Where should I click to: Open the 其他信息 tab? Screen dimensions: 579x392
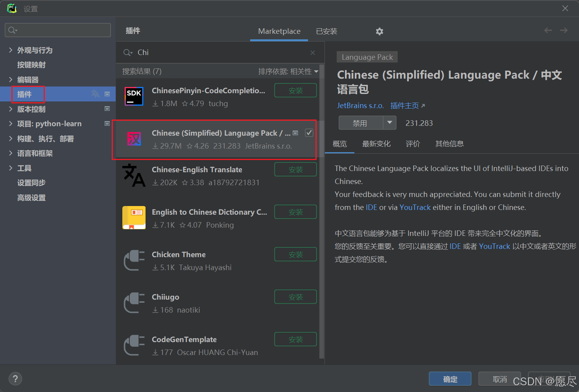450,144
